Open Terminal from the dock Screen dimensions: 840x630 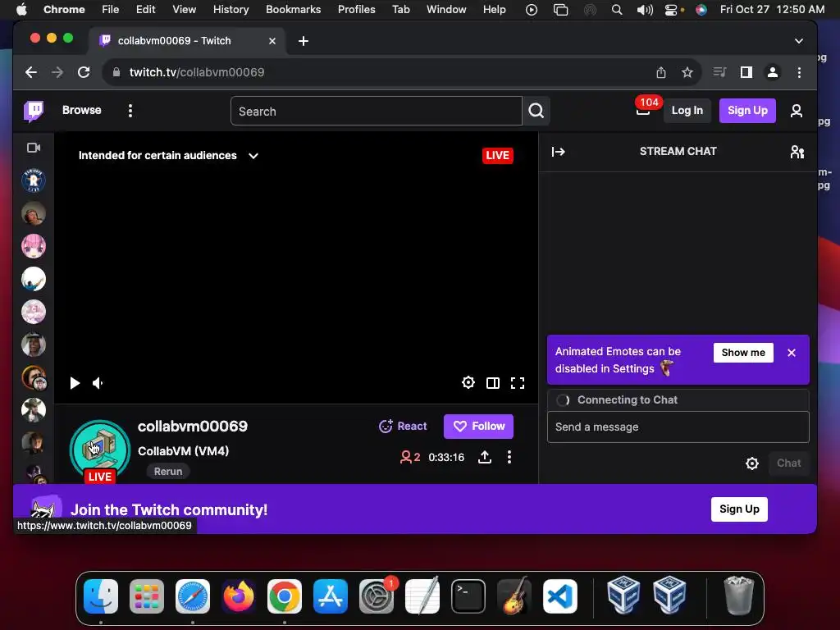(468, 596)
